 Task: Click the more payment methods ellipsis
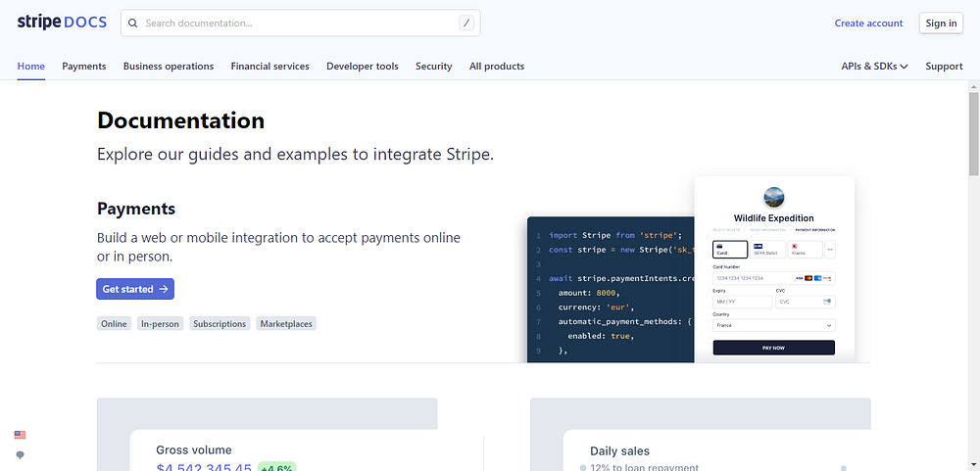point(830,250)
